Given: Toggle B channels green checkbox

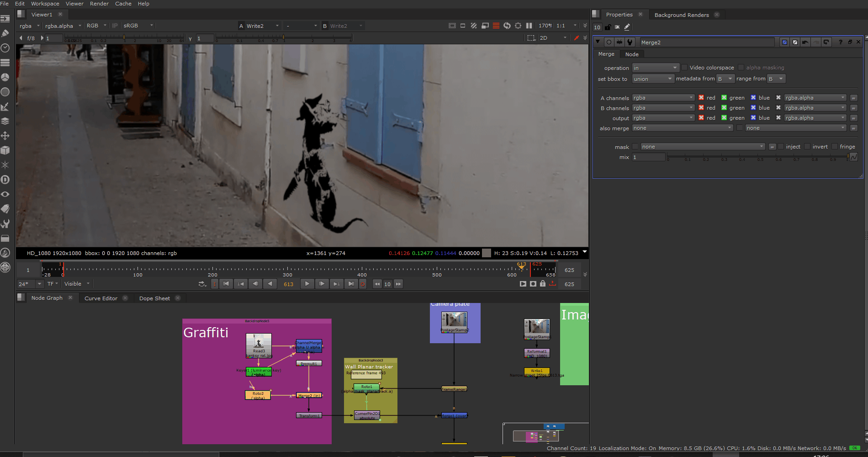Looking at the screenshot, I should (x=724, y=108).
